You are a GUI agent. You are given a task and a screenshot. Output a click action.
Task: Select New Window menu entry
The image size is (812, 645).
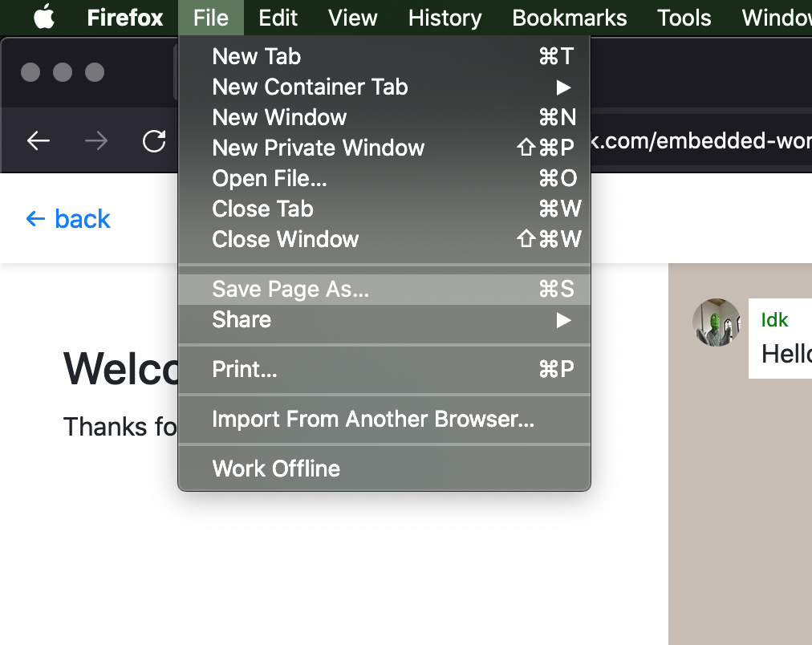384,117
